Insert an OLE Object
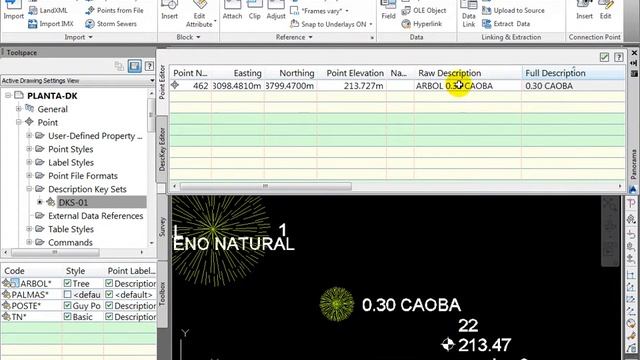 tap(424, 11)
